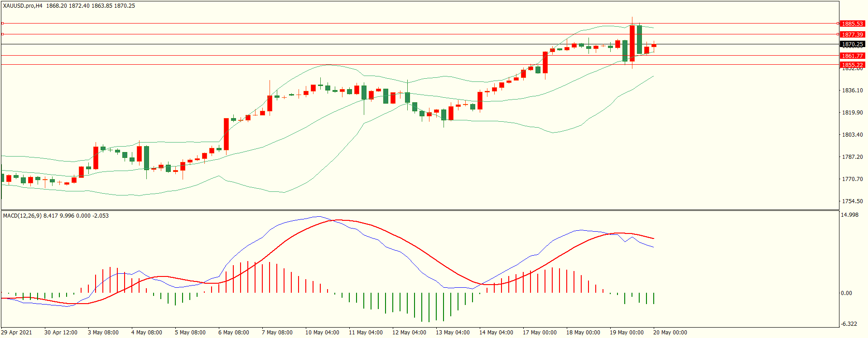
Task: Click the 14 May 04:00 time label
Action: (496, 333)
